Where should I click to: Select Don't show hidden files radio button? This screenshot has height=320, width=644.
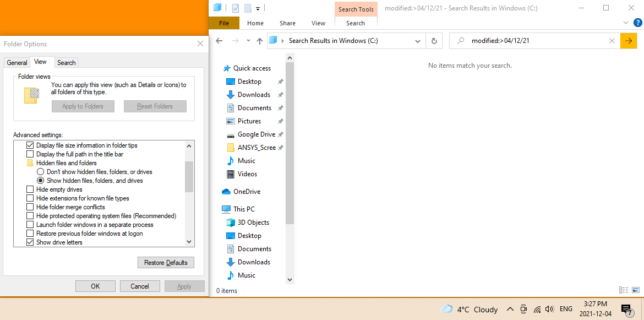click(40, 172)
